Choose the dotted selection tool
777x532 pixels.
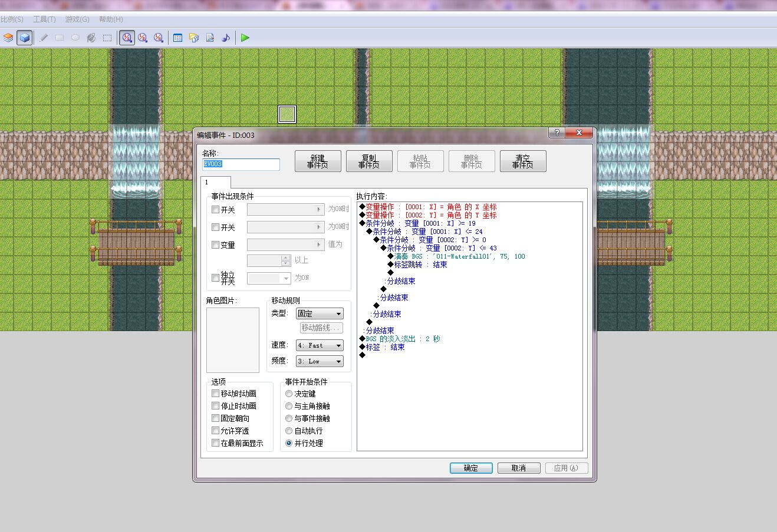[107, 38]
